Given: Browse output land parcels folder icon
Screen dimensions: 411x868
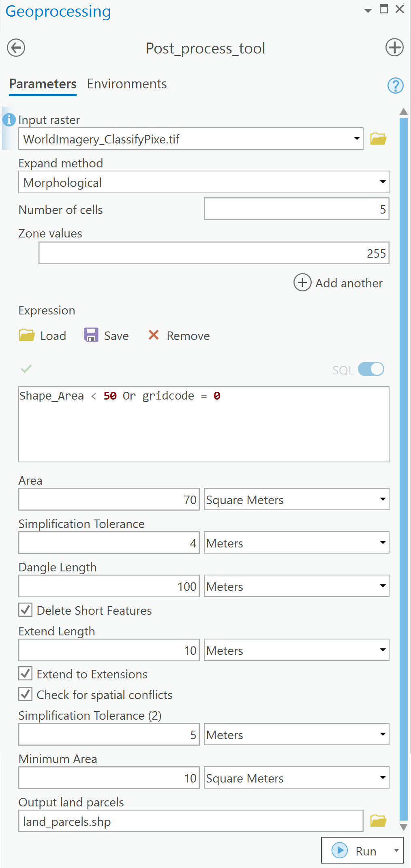Looking at the screenshot, I should coord(378,821).
